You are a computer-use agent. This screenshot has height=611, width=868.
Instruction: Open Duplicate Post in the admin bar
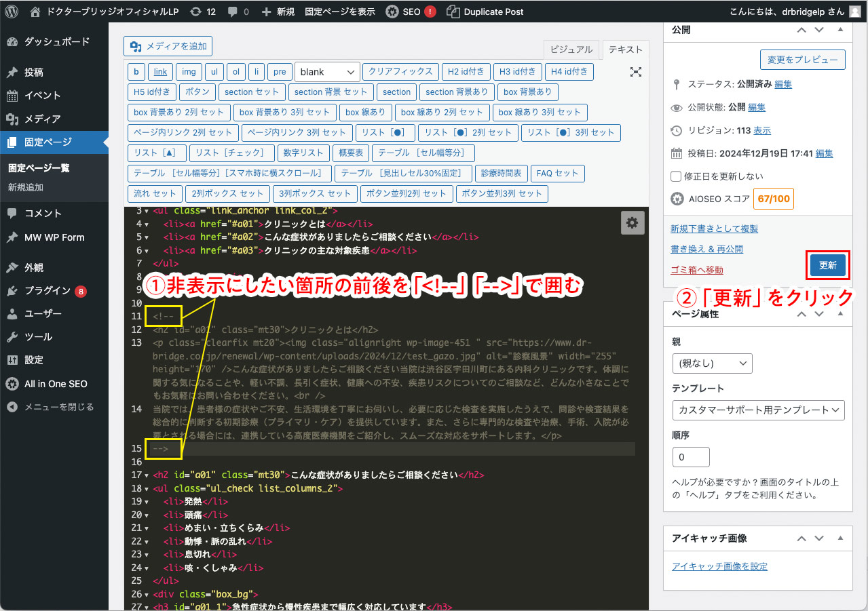[485, 12]
